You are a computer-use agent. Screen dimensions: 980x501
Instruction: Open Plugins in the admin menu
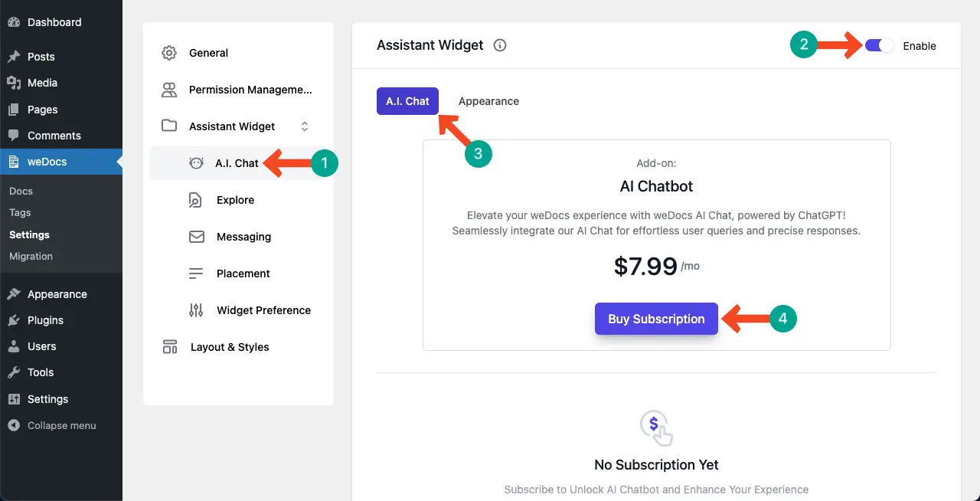(x=45, y=320)
